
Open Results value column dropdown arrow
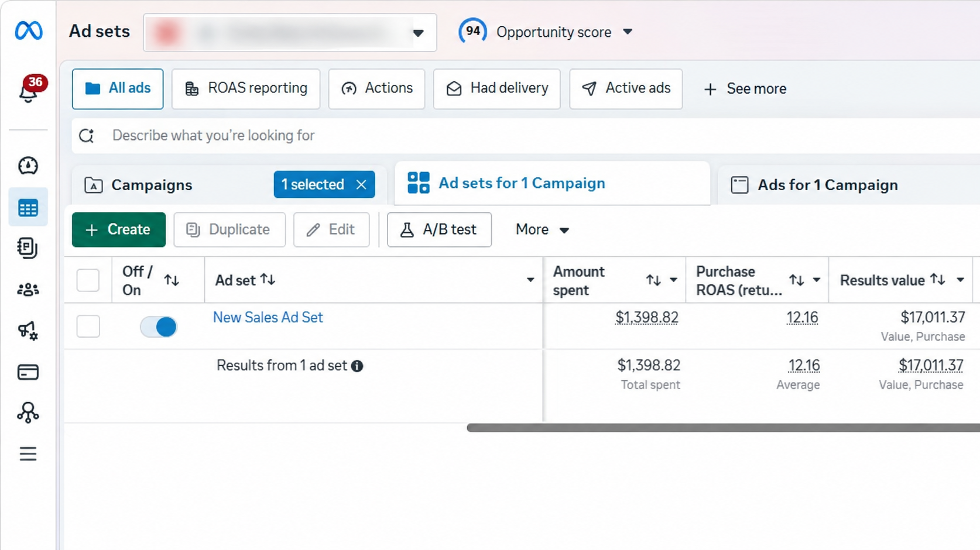coord(960,280)
